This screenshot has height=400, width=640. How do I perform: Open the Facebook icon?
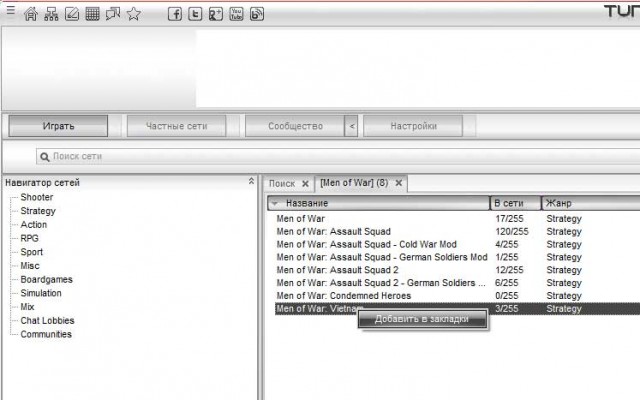click(x=175, y=14)
